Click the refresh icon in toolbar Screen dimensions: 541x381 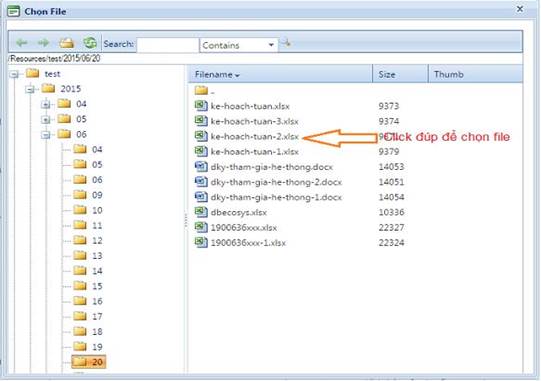coord(90,43)
